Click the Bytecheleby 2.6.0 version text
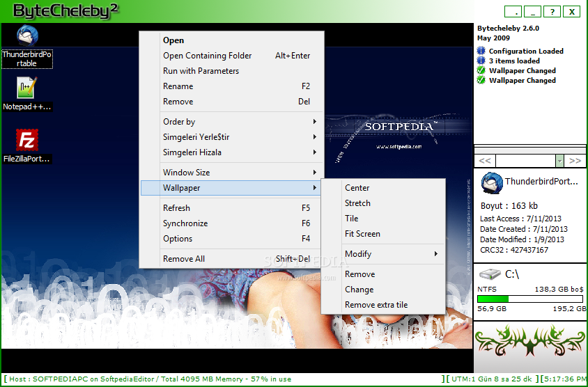 [x=508, y=28]
